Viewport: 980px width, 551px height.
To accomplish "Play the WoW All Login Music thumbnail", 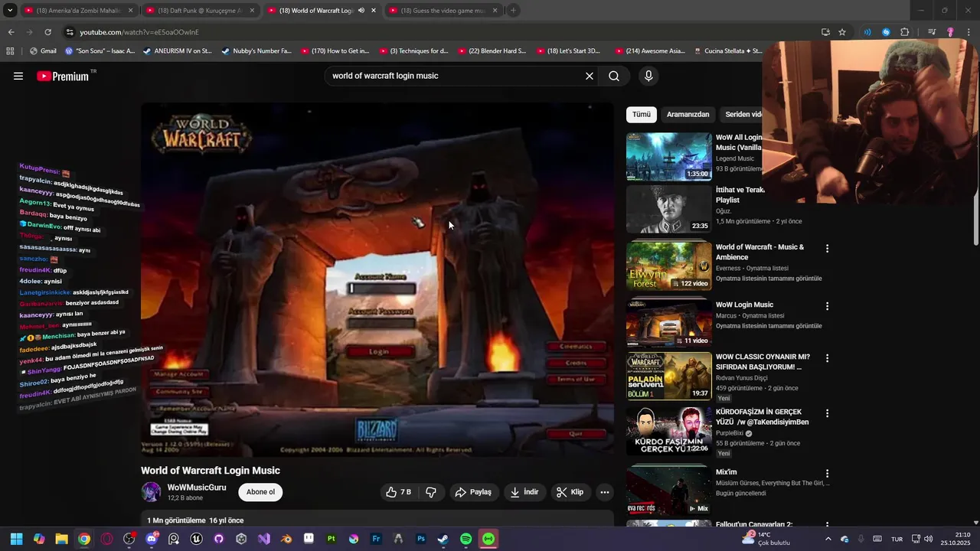I will (669, 157).
